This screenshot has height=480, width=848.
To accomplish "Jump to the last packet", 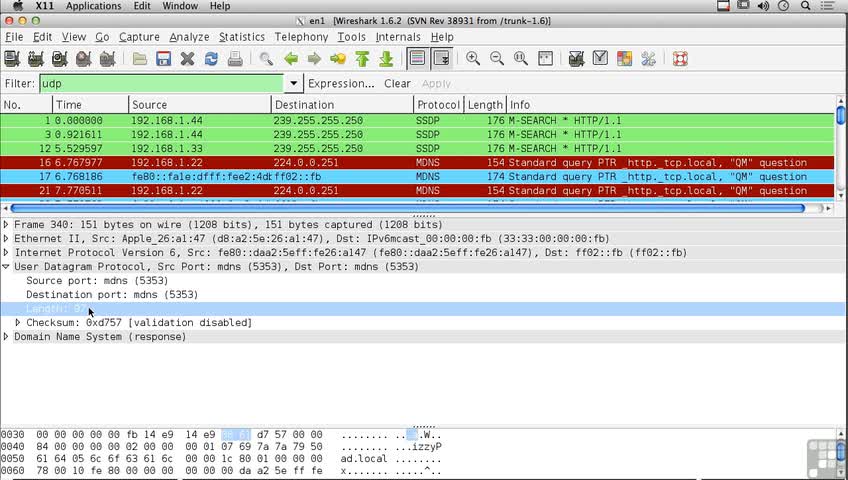I will click(x=386, y=58).
